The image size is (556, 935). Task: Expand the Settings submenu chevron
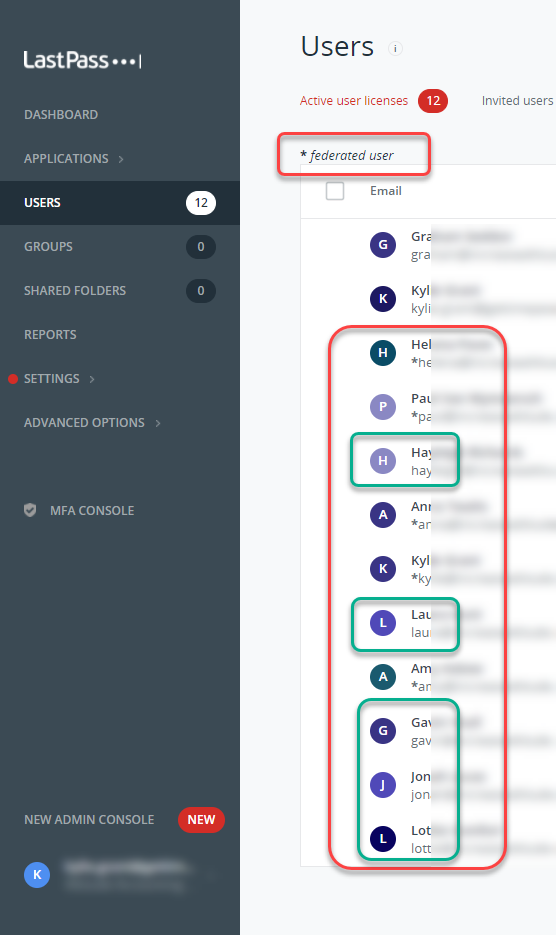click(92, 379)
